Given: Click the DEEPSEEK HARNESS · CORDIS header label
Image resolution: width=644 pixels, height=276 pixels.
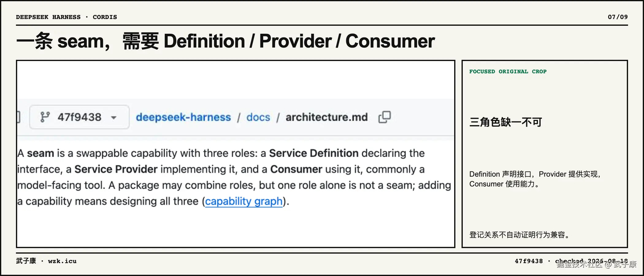Looking at the screenshot, I should coord(67,17).
